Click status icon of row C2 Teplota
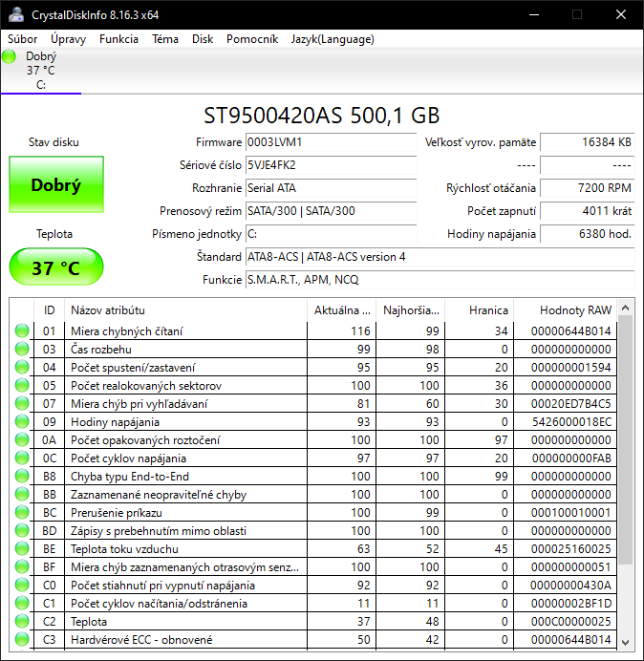Image resolution: width=644 pixels, height=661 pixels. [x=22, y=621]
